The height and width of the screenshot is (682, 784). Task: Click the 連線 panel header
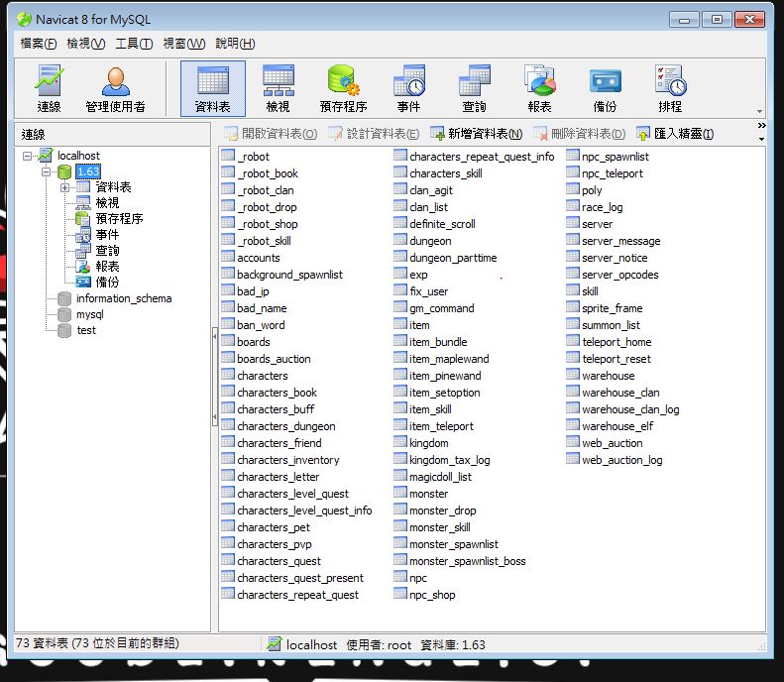pos(113,134)
